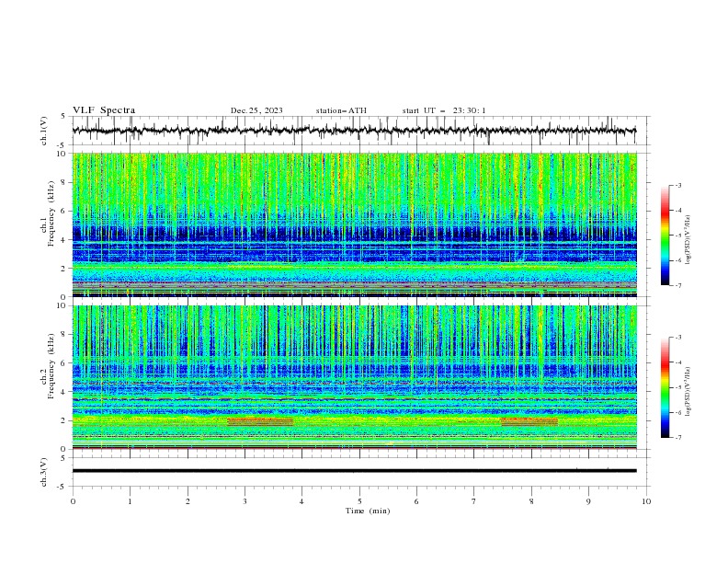The width and height of the screenshot is (728, 563).
Task: Click the second red emission band near 8 min in ch.2
Action: (x=529, y=421)
